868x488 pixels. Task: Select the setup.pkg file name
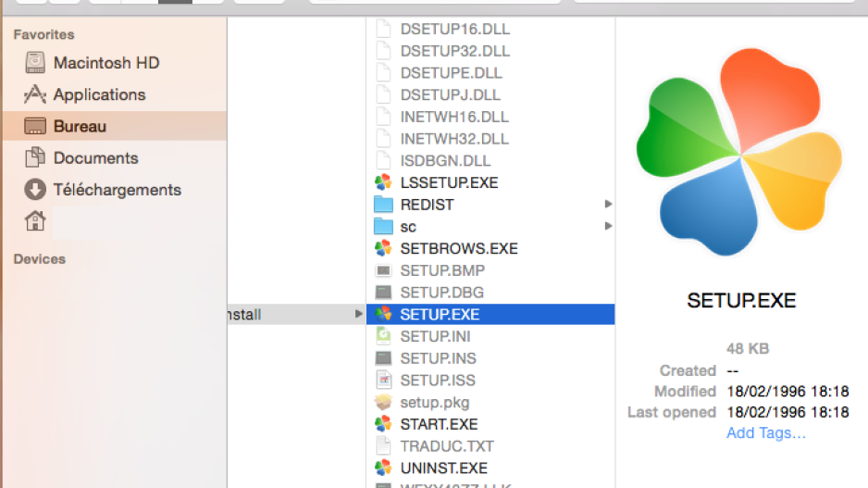coord(435,402)
